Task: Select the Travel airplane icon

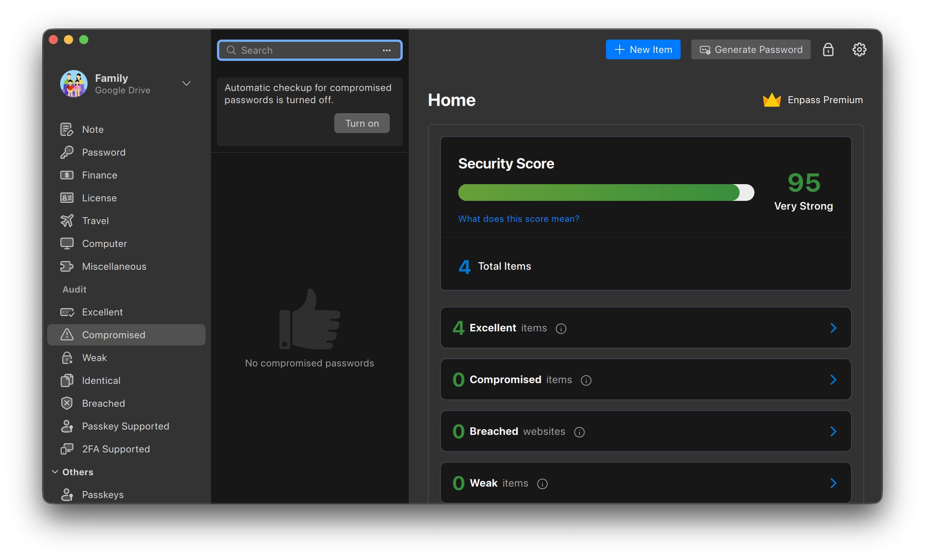Action: [x=67, y=221]
